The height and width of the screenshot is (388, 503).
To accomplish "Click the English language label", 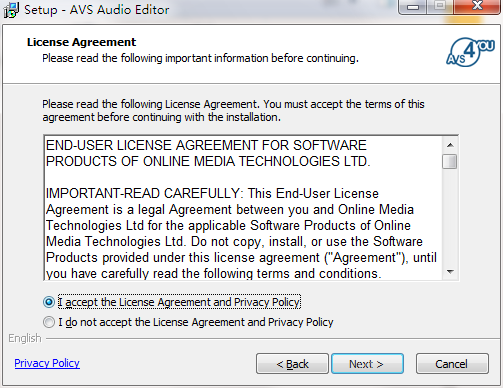I will 25,338.
